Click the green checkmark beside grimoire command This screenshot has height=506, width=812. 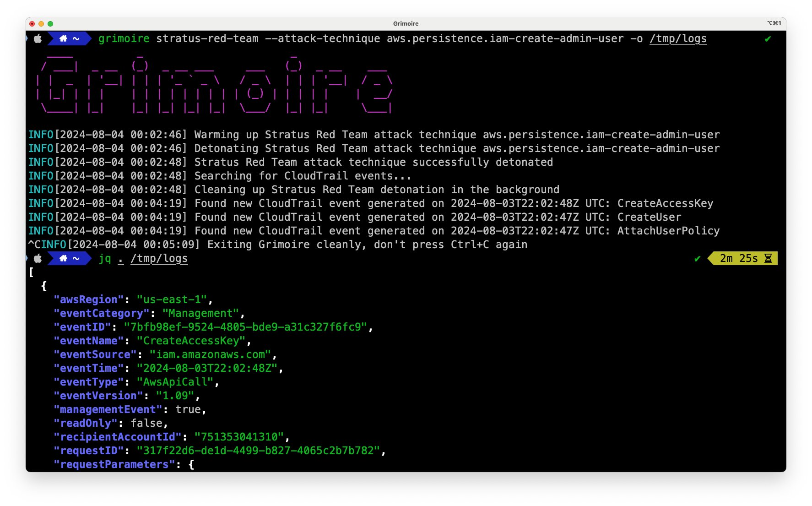click(x=768, y=39)
